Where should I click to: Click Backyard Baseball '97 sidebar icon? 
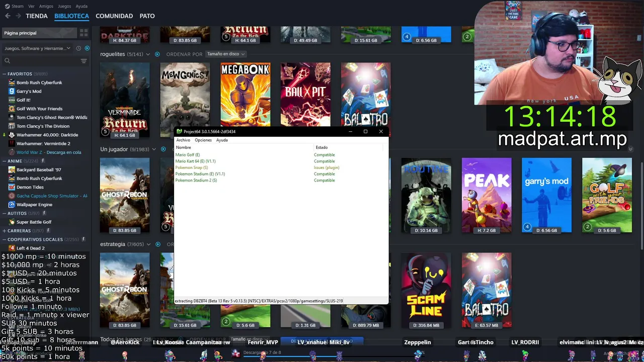pos(12,169)
